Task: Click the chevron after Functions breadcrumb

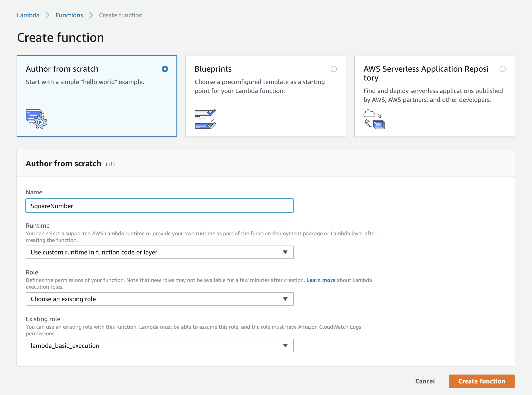Action: click(x=91, y=15)
